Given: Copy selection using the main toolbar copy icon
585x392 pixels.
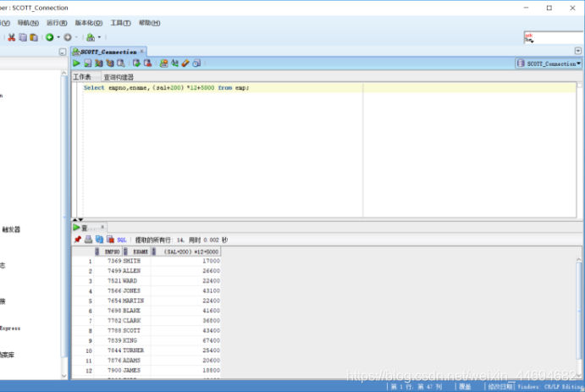Looking at the screenshot, I should coord(23,37).
